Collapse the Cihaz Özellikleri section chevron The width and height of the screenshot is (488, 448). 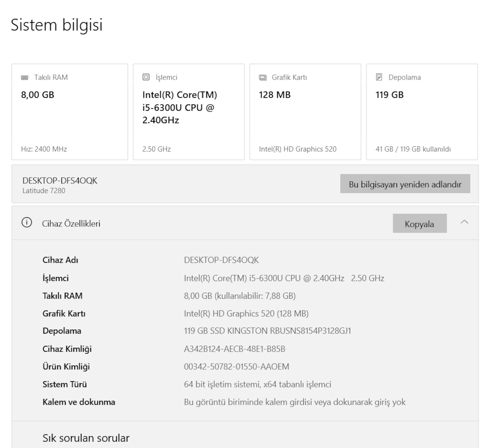(x=464, y=222)
